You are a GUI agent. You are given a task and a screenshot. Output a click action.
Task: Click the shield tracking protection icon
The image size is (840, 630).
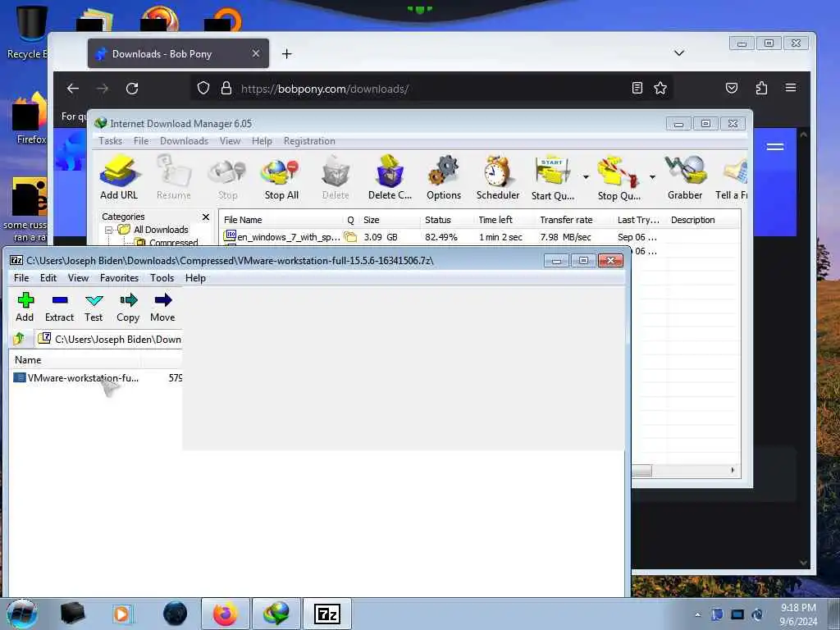click(203, 88)
